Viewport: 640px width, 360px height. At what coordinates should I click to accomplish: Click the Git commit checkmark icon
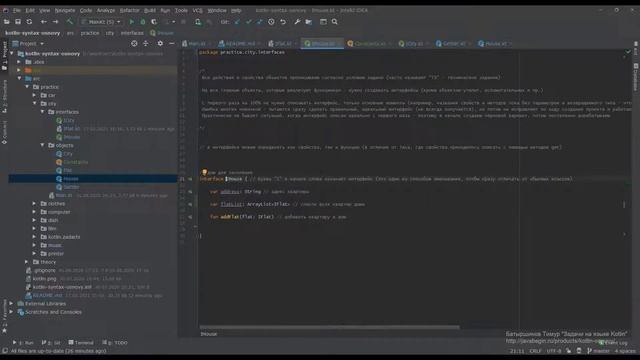point(249,22)
